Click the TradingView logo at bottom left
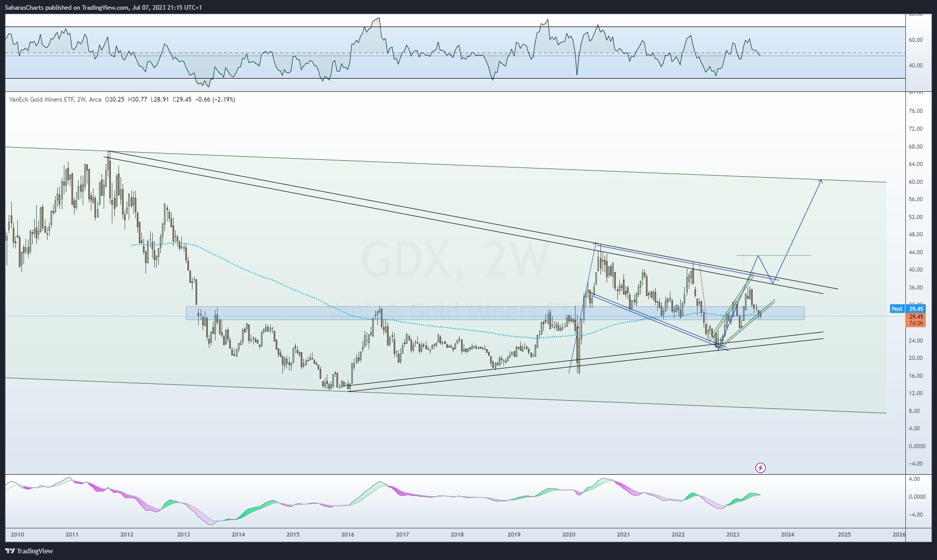 [29, 551]
